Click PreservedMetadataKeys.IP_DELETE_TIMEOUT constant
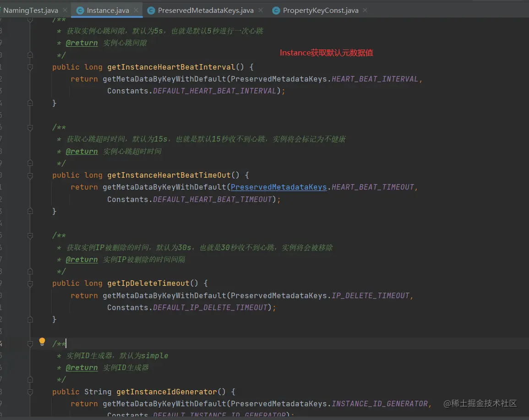The width and height of the screenshot is (529, 420). [x=371, y=295]
